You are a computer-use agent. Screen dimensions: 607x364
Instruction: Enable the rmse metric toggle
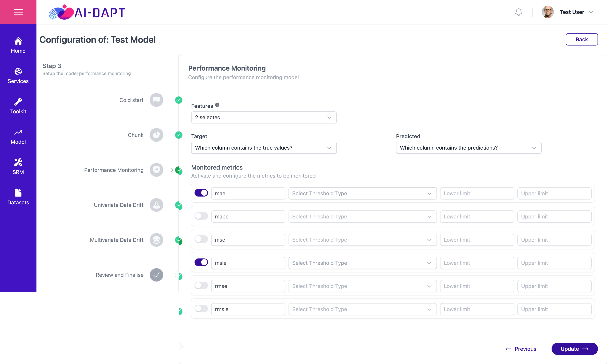click(x=201, y=285)
